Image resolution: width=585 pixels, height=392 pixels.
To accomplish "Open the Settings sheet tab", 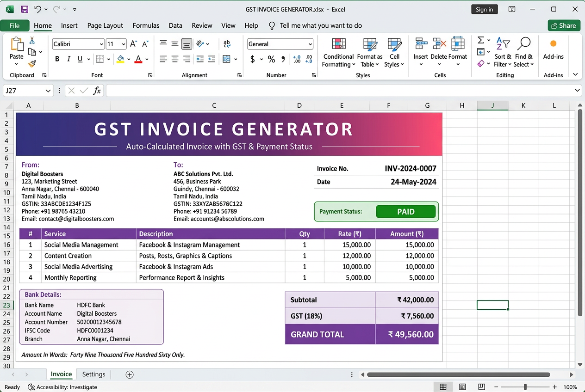I will pyautogui.click(x=93, y=374).
